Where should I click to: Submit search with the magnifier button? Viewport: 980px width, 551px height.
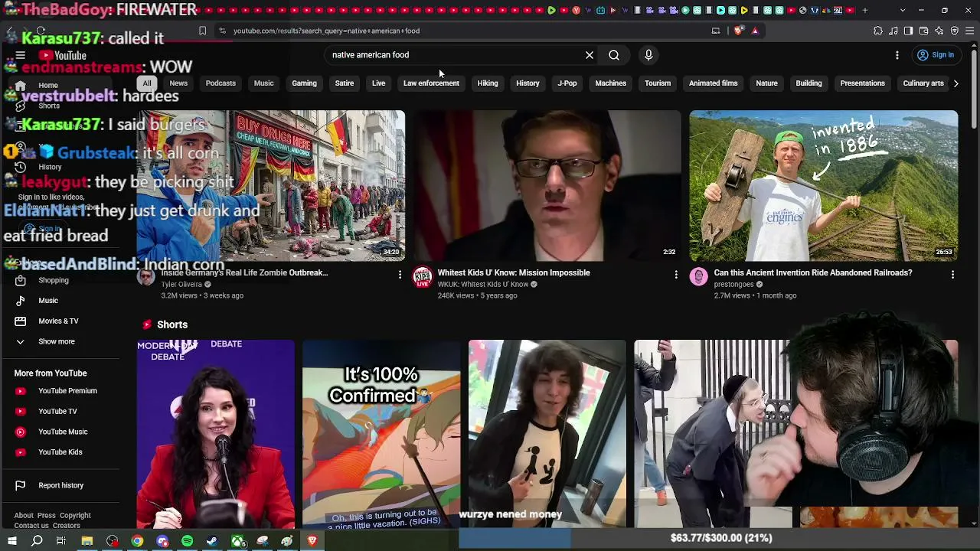(614, 55)
